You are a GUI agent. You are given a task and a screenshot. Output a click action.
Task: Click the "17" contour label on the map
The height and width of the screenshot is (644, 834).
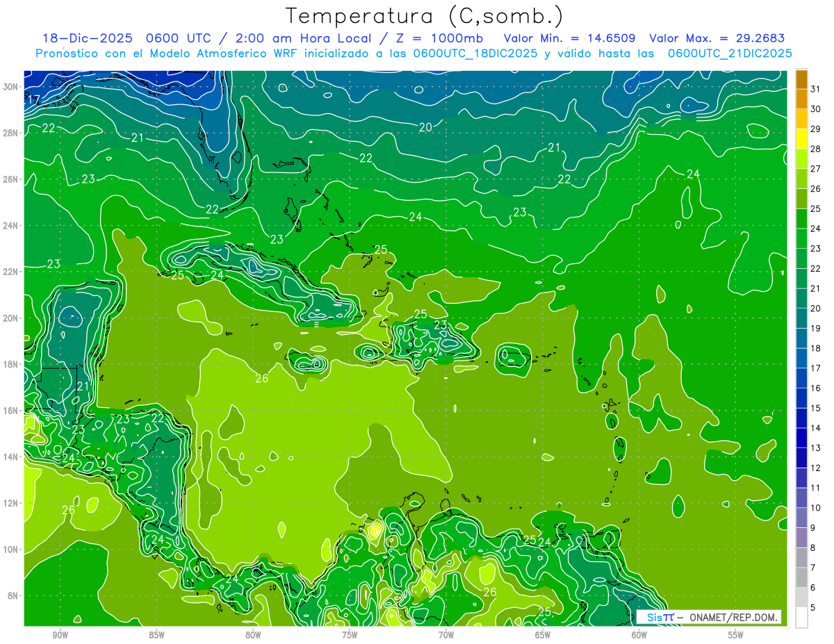click(33, 100)
